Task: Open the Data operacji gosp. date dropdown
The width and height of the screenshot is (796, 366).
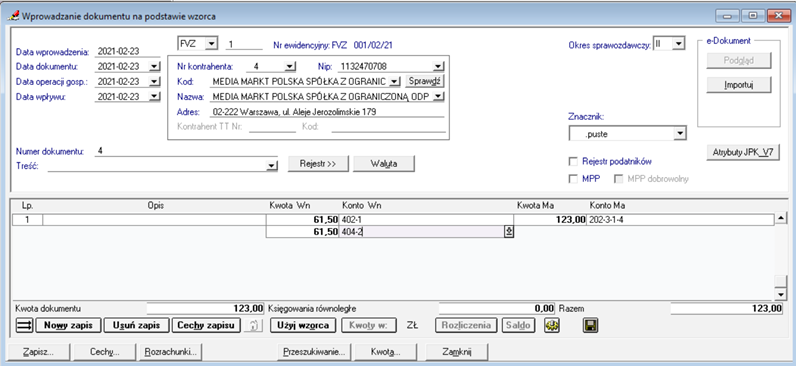Action: pyautogui.click(x=155, y=82)
